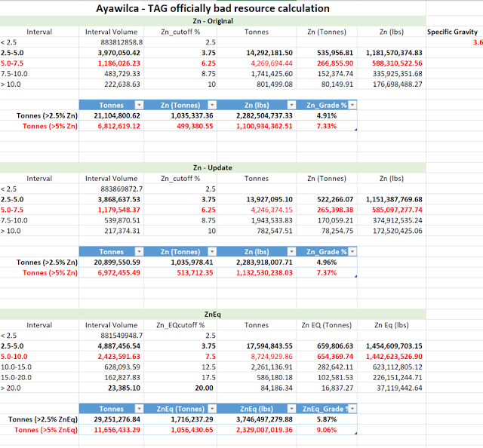Select the 'Zn_EQcutoff %' column header
Viewport: 483px width, 448px height.
pos(180,325)
